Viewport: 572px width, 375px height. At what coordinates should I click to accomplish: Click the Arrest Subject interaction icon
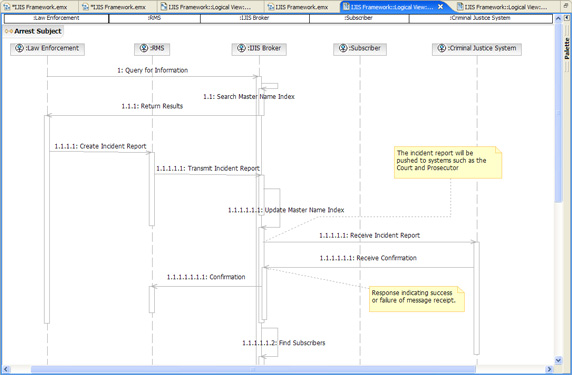coord(9,31)
